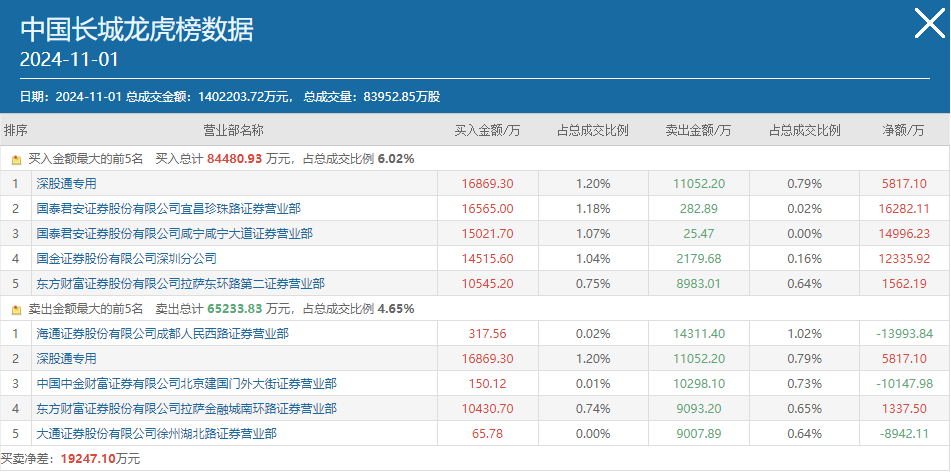
Task: Click the title 中国长城龙虎榜数据
Action: tap(136, 30)
